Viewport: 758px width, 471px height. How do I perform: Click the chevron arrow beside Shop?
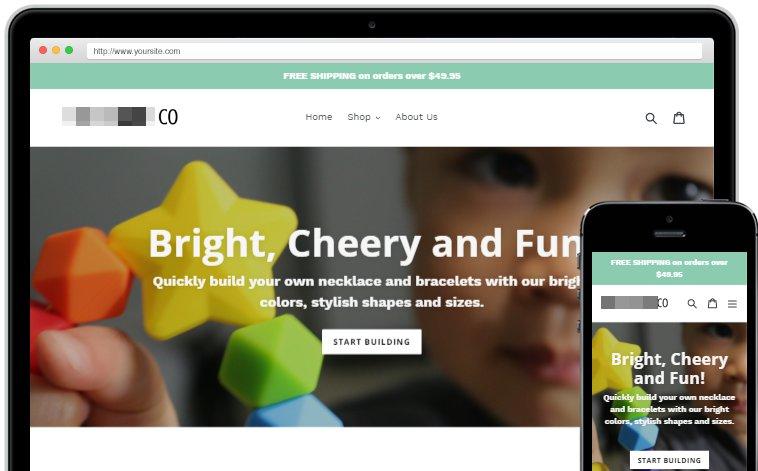point(378,118)
